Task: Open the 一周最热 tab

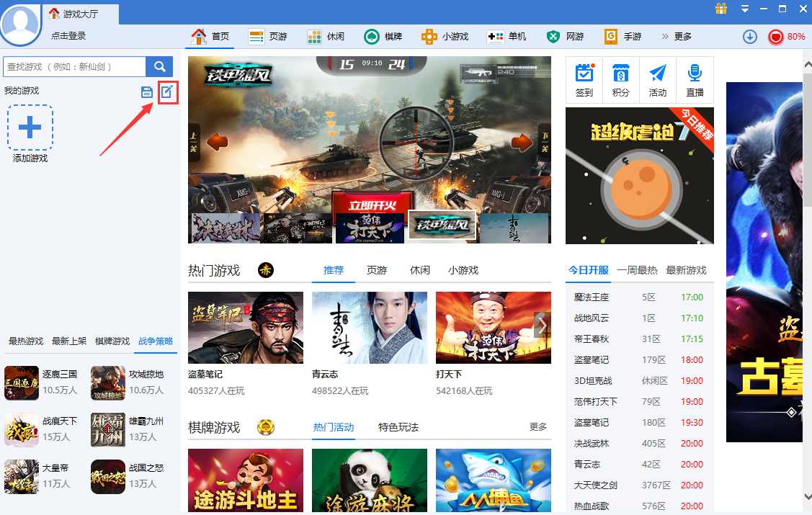Action: [641, 271]
